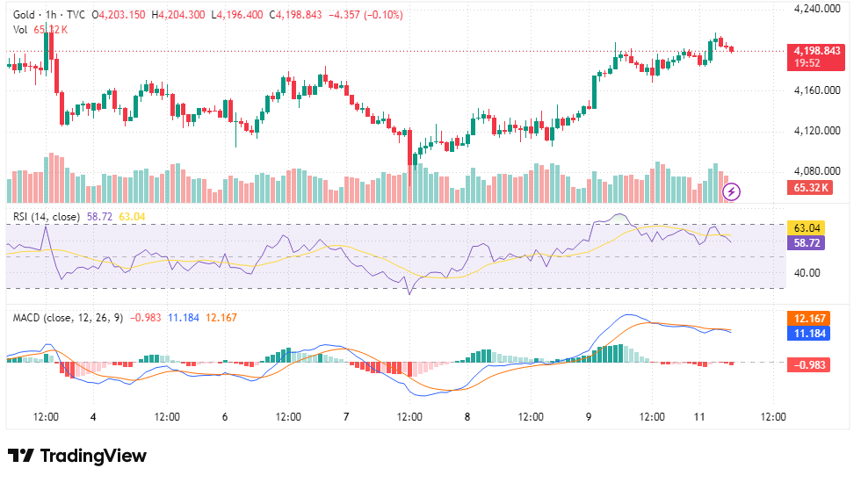Click the blue MACD legend value 11.184
Screen dimensions: 861x504
pyautogui.click(x=184, y=318)
